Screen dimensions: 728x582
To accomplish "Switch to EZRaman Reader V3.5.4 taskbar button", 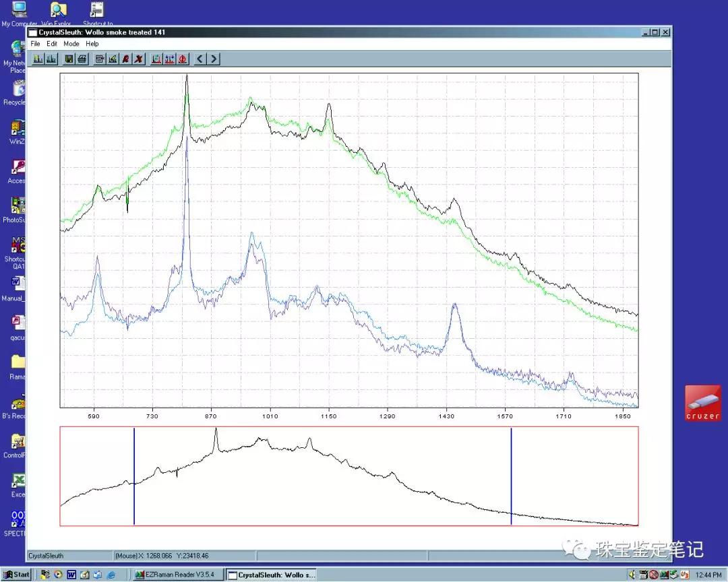I will pyautogui.click(x=177, y=575).
